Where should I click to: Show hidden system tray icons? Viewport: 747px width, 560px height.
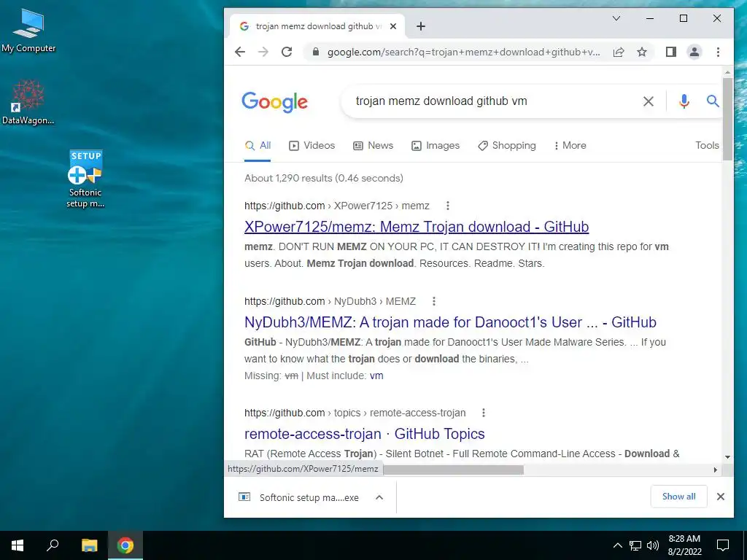click(x=617, y=545)
